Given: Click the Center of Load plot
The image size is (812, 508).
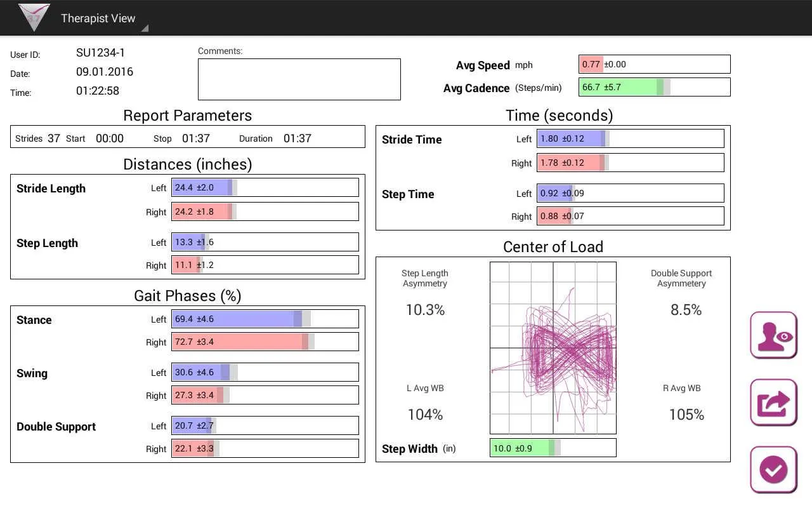Looking at the screenshot, I should tap(553, 348).
